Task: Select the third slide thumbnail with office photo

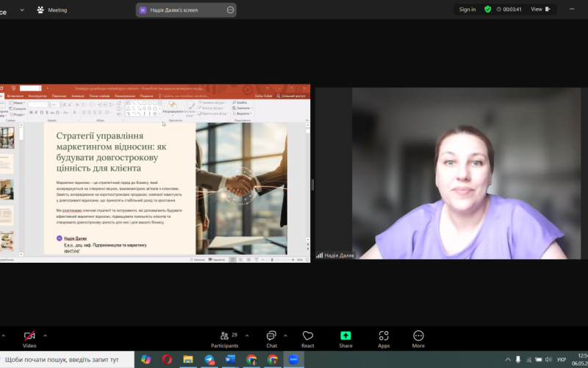Action: coord(7,190)
